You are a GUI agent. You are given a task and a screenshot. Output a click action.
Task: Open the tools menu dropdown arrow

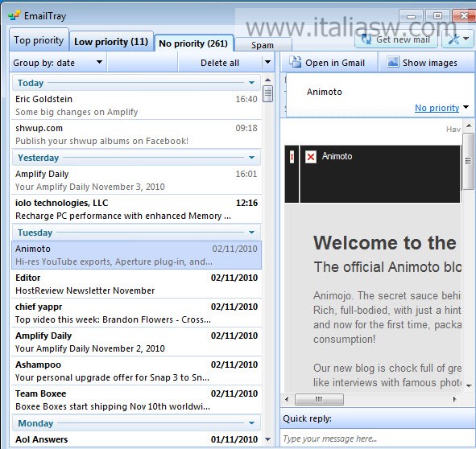pos(466,39)
